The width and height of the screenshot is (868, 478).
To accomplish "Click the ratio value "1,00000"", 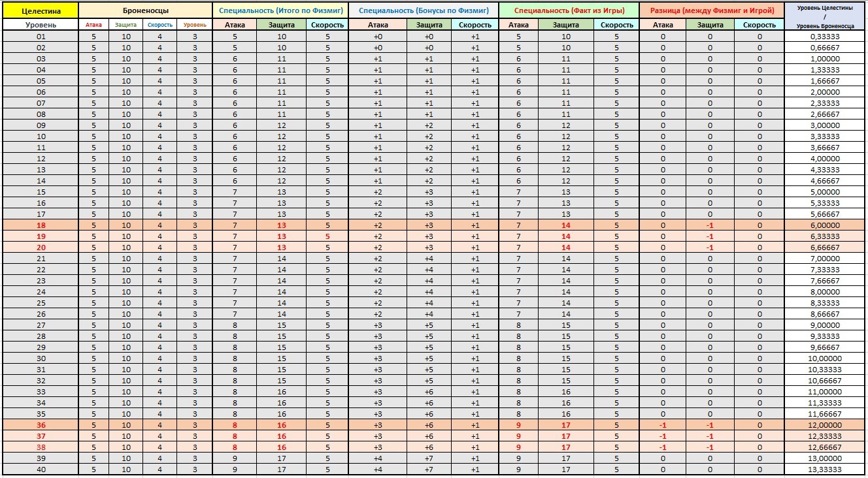I will tap(825, 59).
